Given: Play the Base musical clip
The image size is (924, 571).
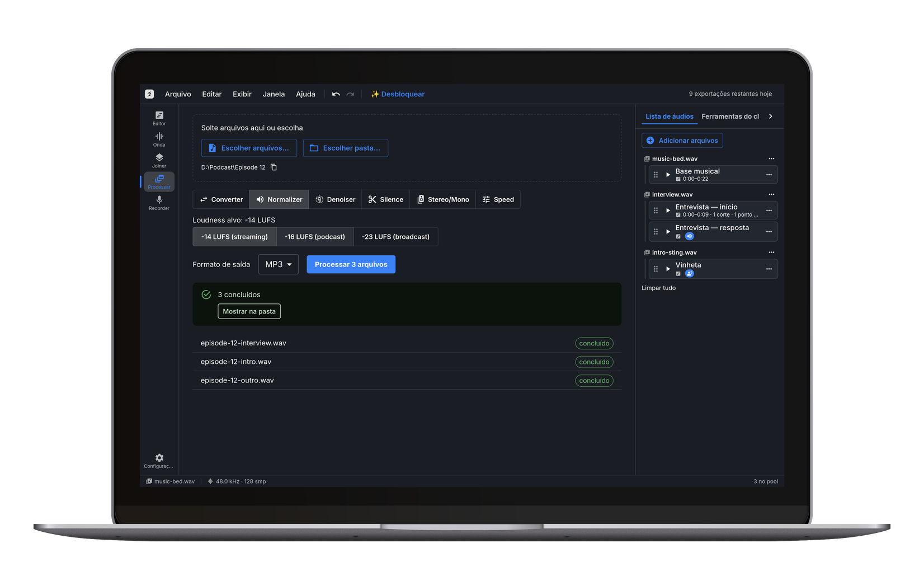Looking at the screenshot, I should click(668, 175).
